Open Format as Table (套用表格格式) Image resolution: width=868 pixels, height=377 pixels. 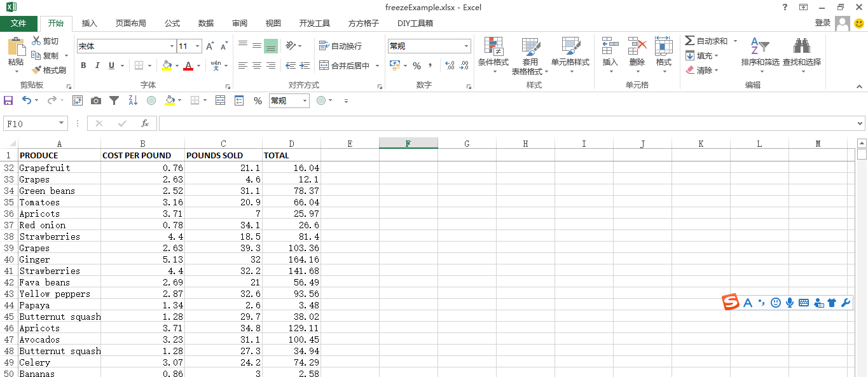[530, 55]
